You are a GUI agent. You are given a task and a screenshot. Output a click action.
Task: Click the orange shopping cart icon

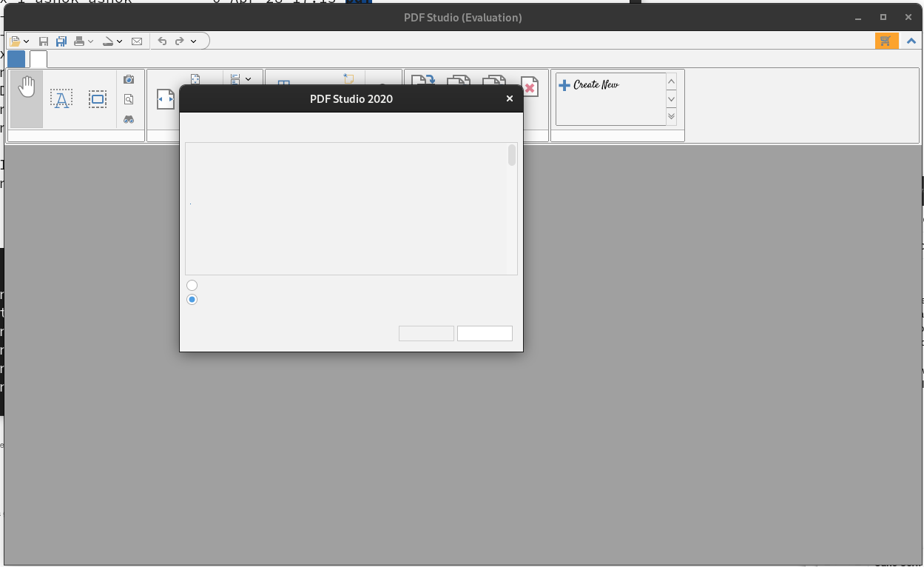(x=887, y=41)
